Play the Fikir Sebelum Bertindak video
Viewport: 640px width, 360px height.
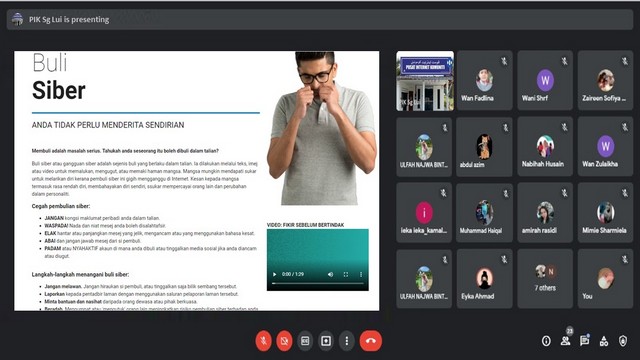point(275,274)
